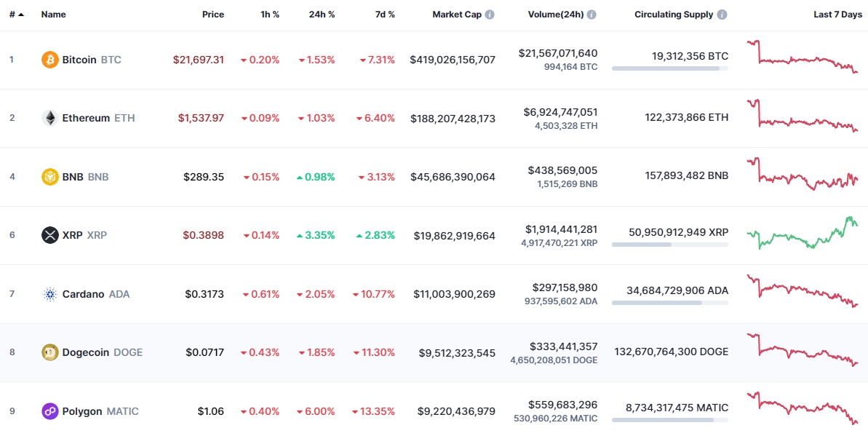The width and height of the screenshot is (868, 436).
Task: Click Polygon circulating supply progress bar
Action: (x=670, y=420)
